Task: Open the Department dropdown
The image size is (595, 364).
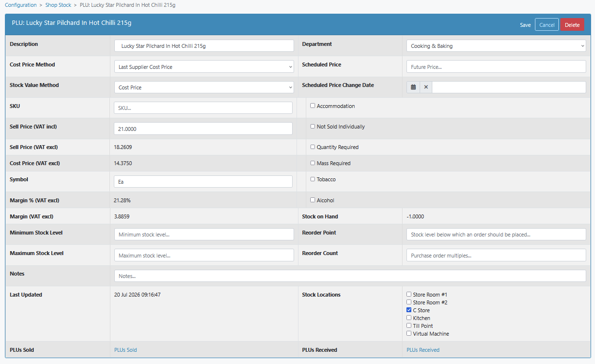Action: (x=496, y=46)
